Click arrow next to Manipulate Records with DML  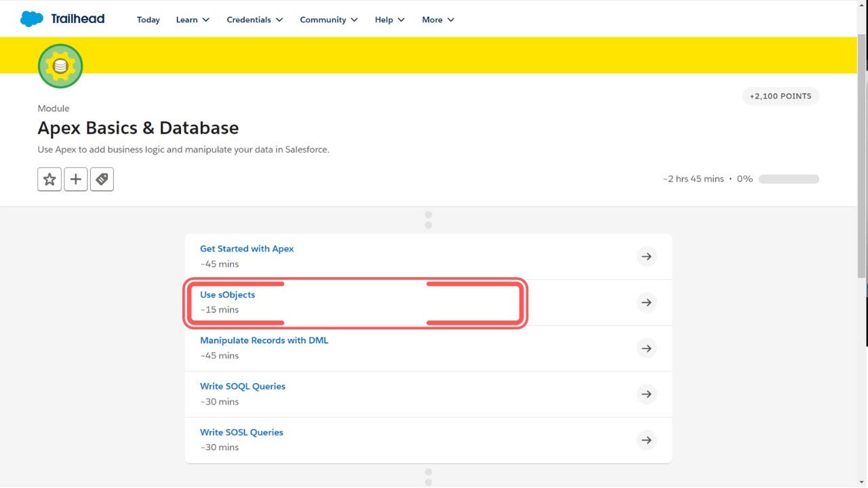click(x=647, y=348)
